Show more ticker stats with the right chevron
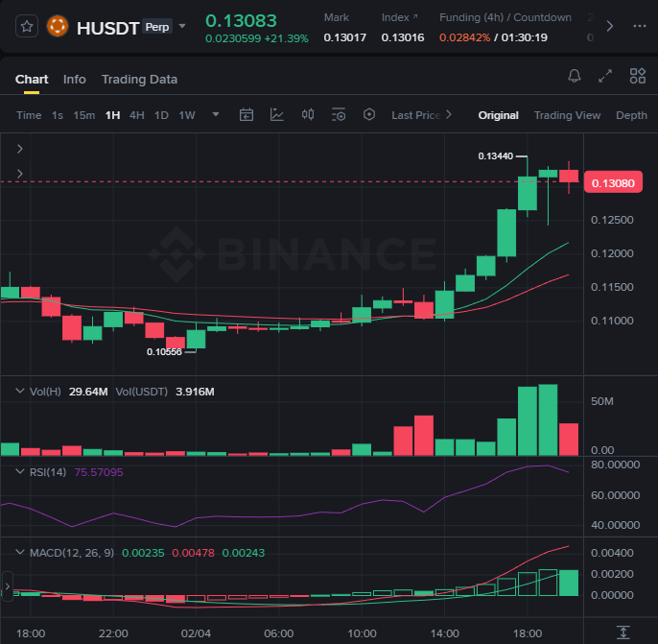The image size is (658, 644). 610,27
